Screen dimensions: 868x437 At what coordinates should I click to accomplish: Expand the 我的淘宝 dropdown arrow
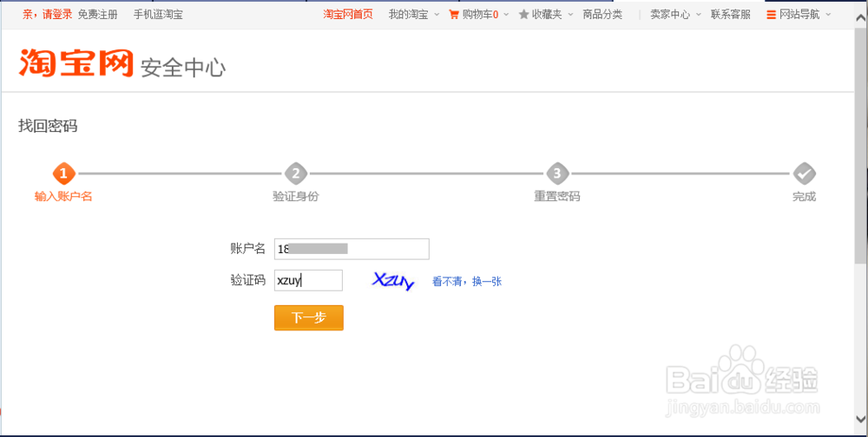[437, 15]
